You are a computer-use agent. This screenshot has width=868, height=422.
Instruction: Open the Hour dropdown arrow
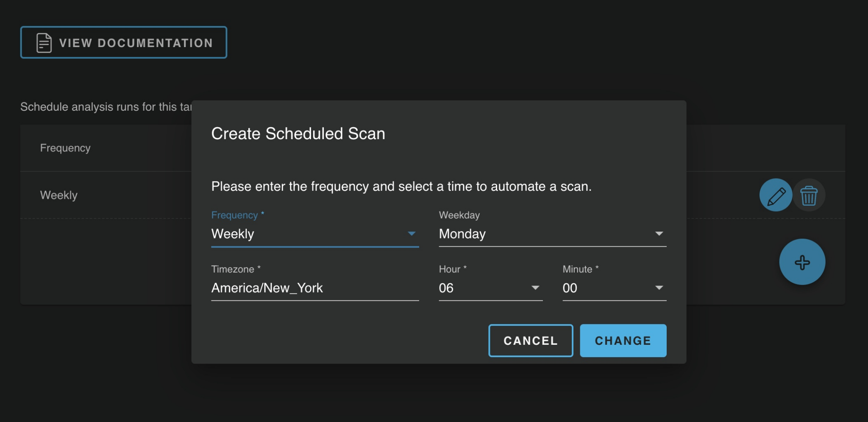click(535, 288)
